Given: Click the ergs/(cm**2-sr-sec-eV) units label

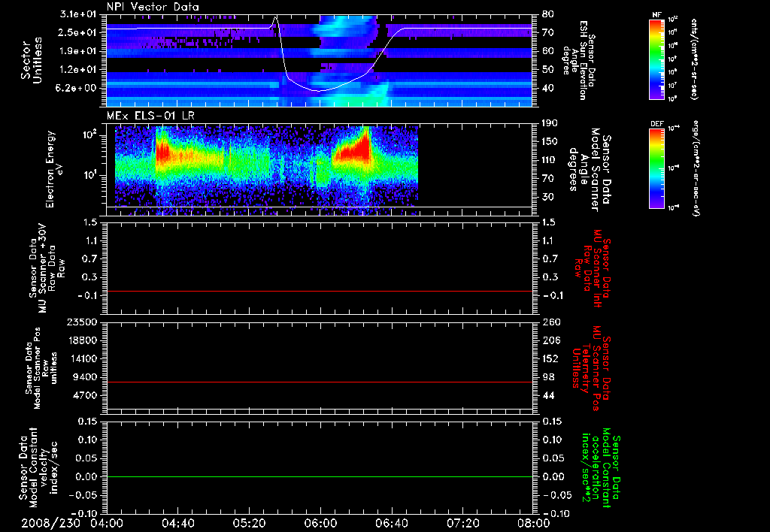Looking at the screenshot, I should pyautogui.click(x=696, y=168).
